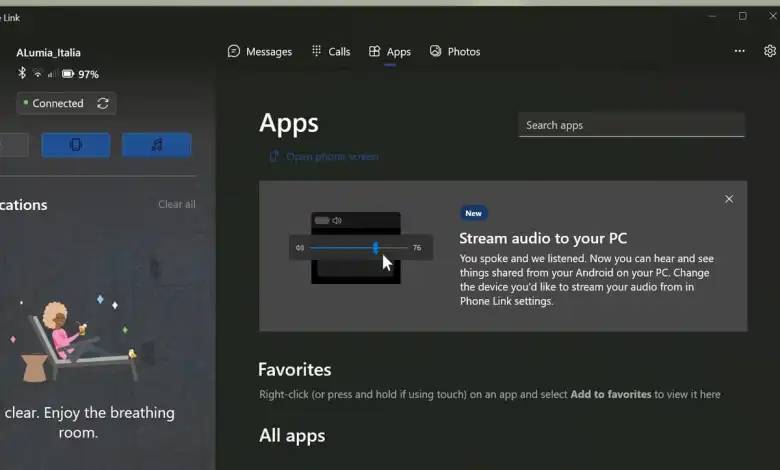Switch to the Messages tab
Image resolution: width=780 pixels, height=470 pixels.
coord(260,51)
